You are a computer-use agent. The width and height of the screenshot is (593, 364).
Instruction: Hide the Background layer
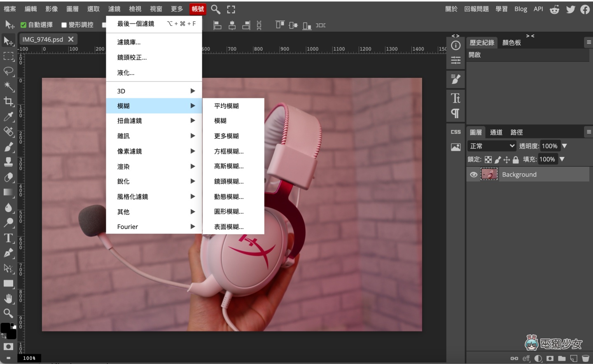point(473,174)
